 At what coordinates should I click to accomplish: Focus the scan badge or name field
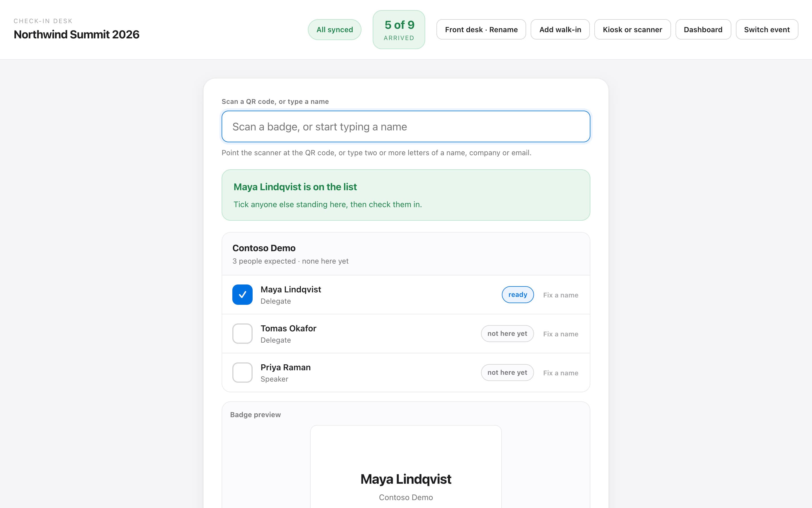point(406,127)
